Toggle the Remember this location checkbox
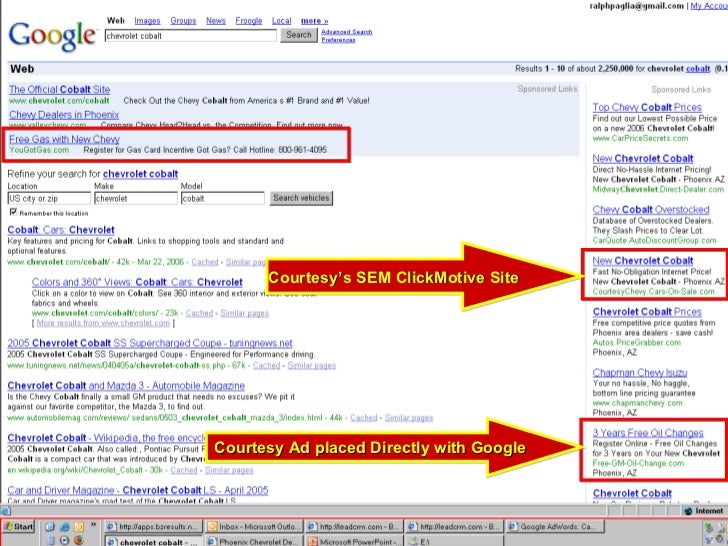This screenshot has height=546, width=728. [x=13, y=212]
